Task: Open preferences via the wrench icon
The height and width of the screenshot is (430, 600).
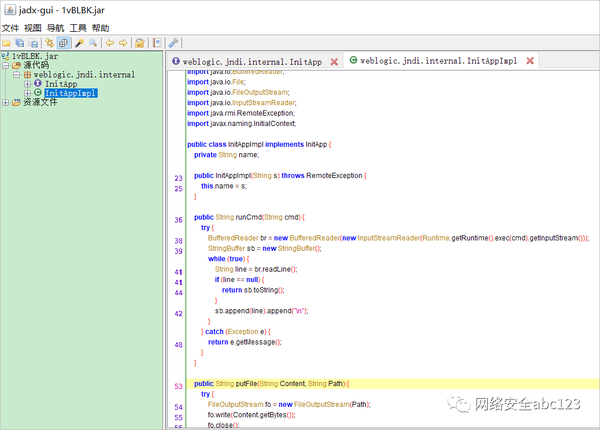Action: (174, 44)
